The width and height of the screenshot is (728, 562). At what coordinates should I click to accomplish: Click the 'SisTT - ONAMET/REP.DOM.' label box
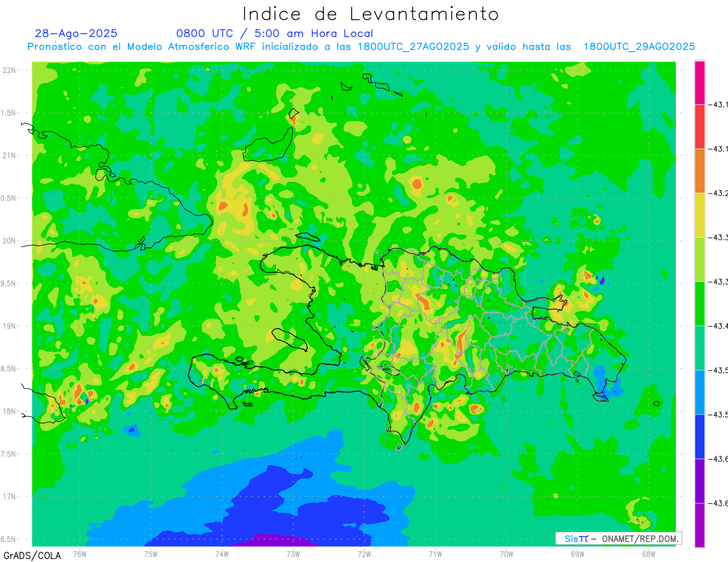coord(618,538)
